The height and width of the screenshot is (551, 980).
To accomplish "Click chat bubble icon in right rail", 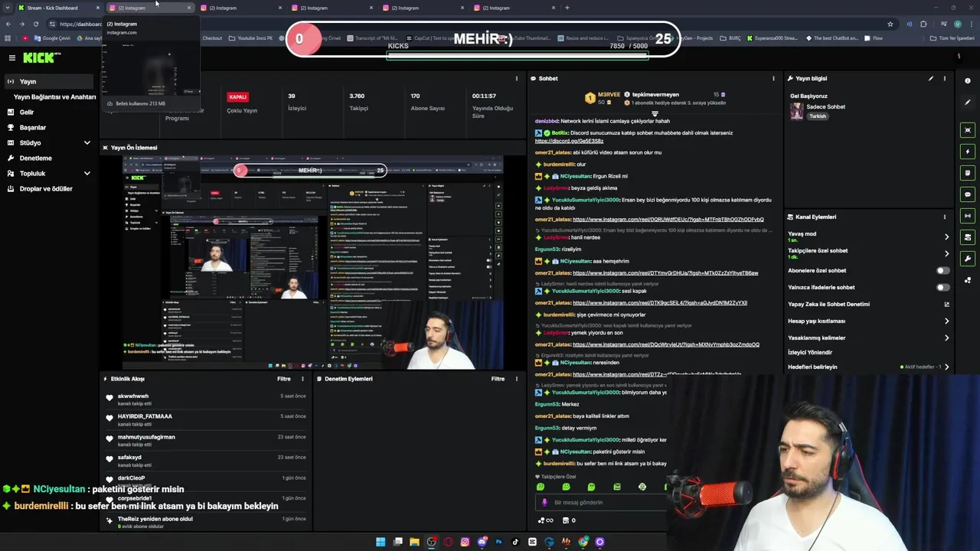I will pyautogui.click(x=968, y=194).
